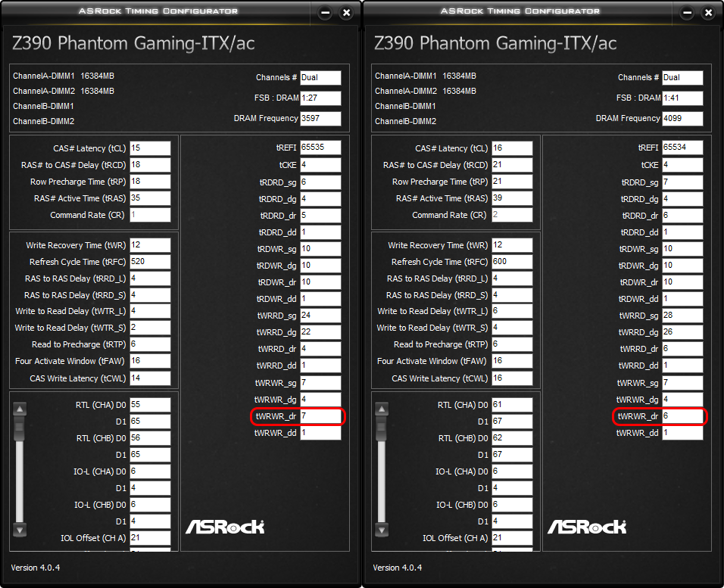Click 'ChannelB-DIMM1' label in left window
This screenshot has width=724, height=588.
[43, 106]
